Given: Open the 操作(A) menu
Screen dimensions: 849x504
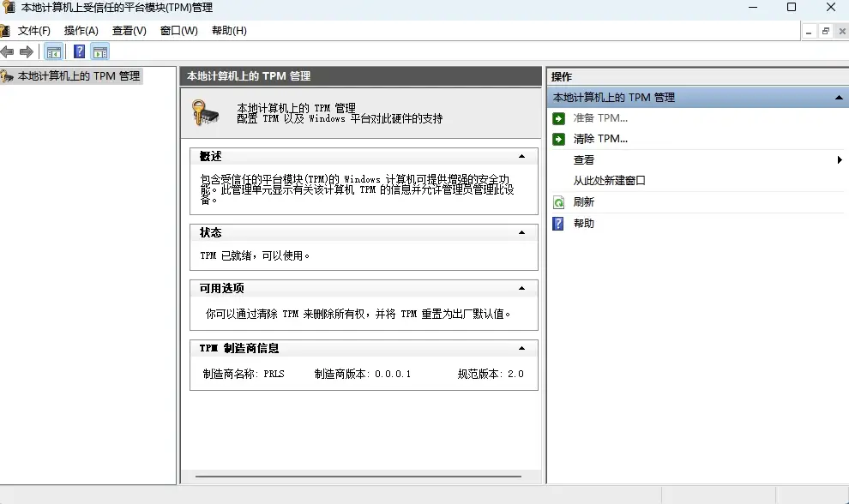Looking at the screenshot, I should (81, 31).
